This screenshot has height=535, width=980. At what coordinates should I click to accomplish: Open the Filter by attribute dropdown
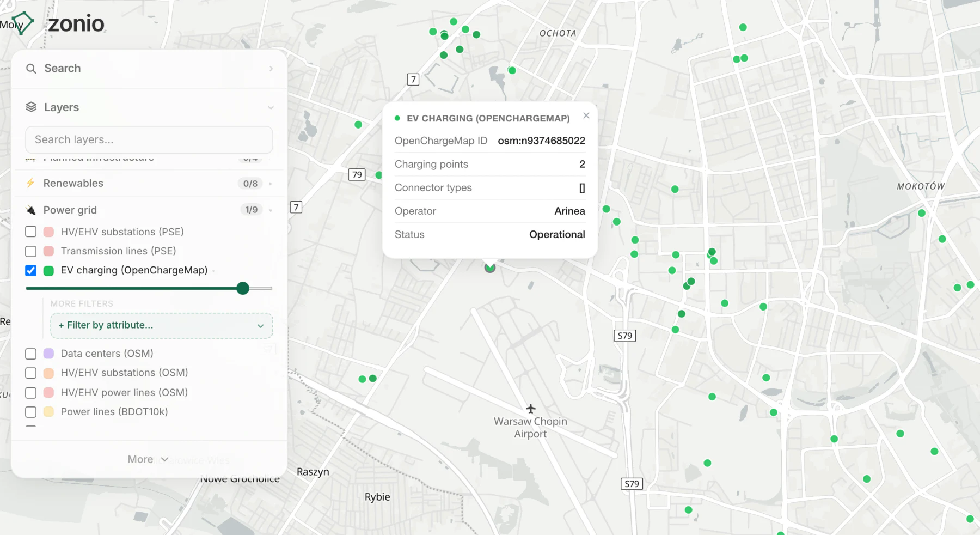[162, 325]
